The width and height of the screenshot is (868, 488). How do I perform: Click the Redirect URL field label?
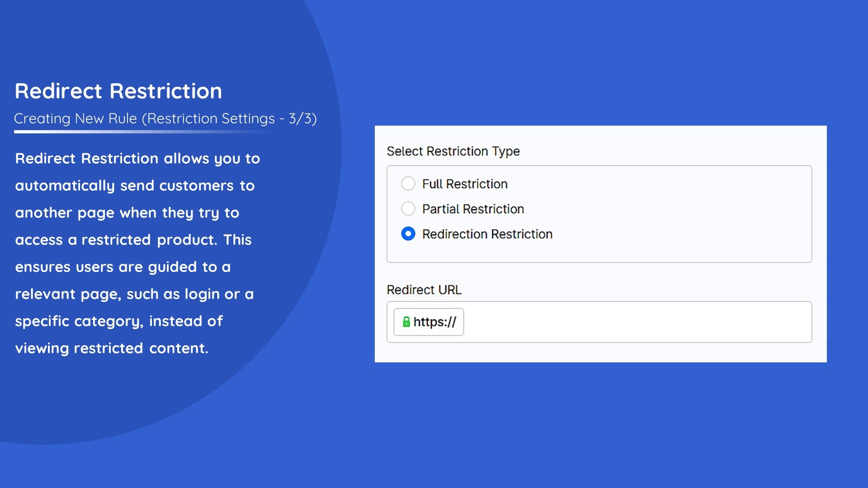424,290
